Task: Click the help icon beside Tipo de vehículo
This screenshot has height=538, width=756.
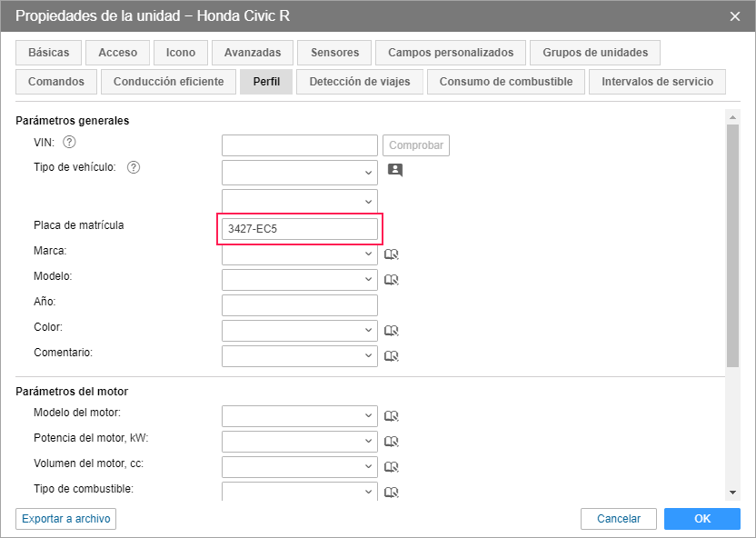Action: (133, 167)
